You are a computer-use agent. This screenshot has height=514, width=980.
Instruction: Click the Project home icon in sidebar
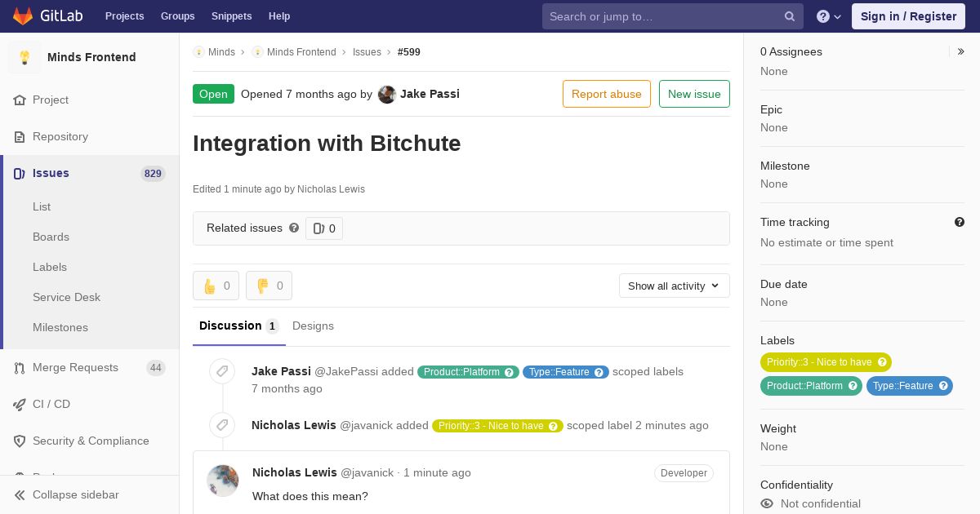[20, 100]
